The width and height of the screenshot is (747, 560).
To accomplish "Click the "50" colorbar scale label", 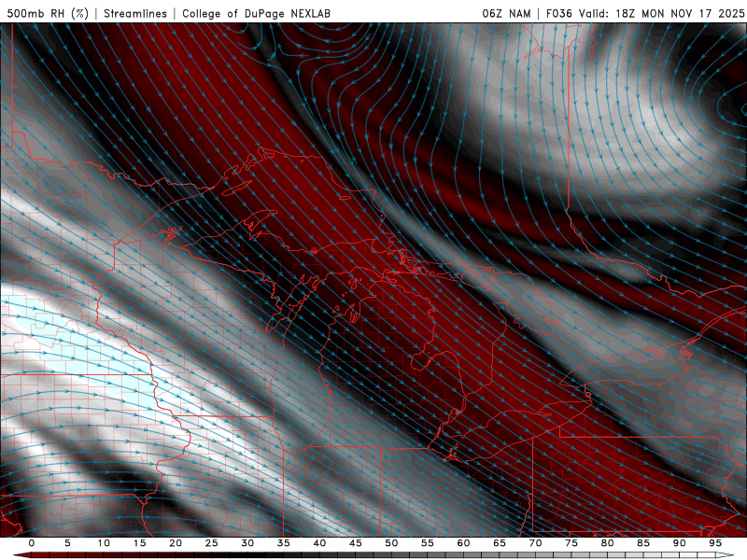I will 391,543.
